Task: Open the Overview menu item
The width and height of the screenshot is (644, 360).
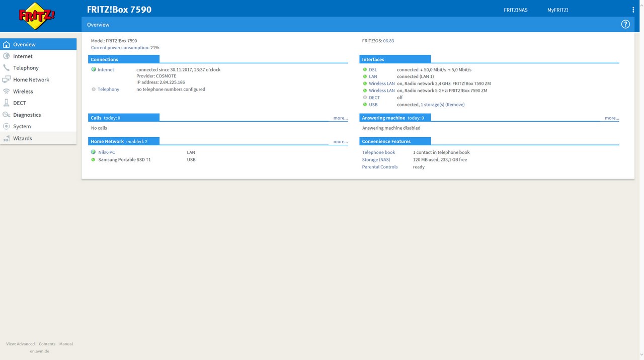Action: (x=38, y=44)
